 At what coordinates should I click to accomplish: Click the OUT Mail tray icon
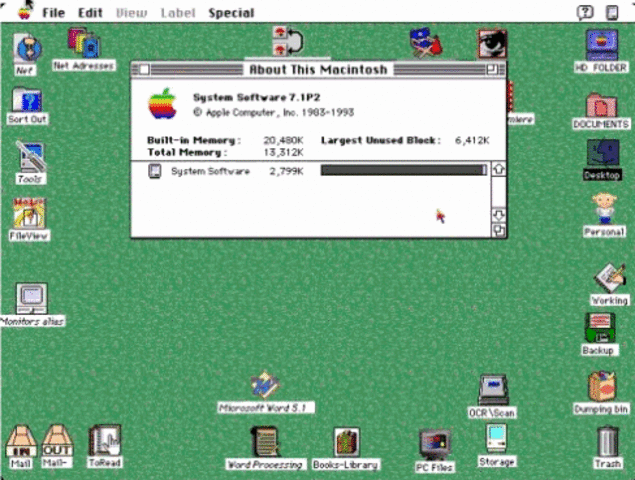pos(57,442)
